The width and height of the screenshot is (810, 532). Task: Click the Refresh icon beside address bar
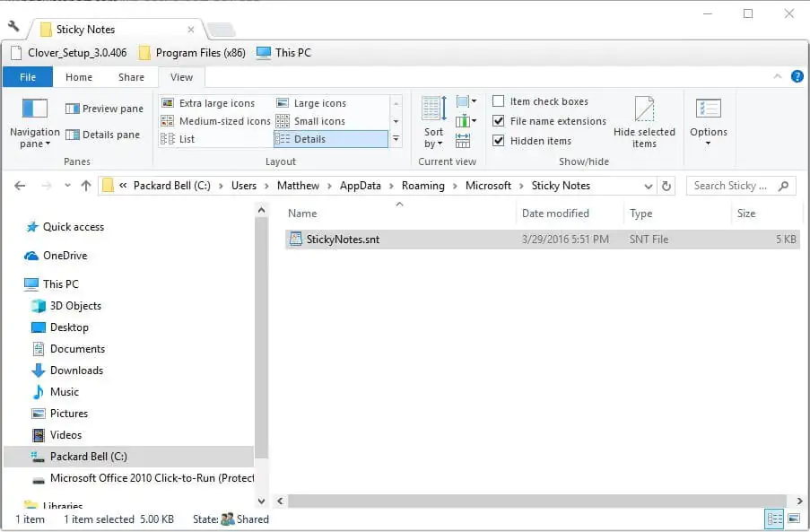666,186
